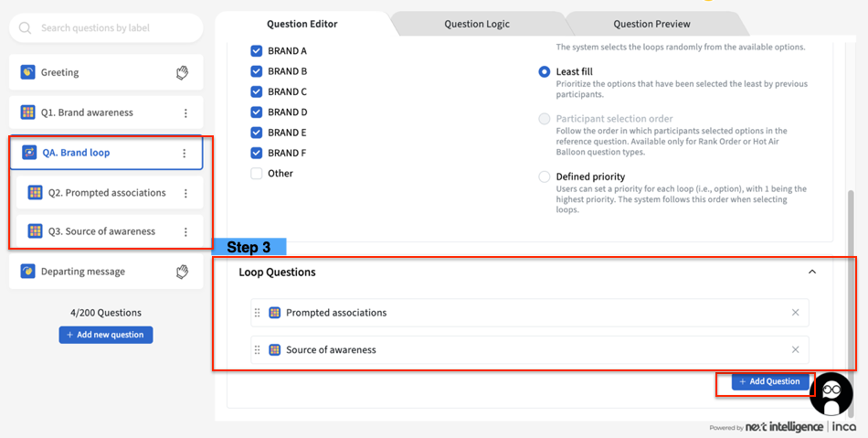Click the Add Question button

[769, 381]
